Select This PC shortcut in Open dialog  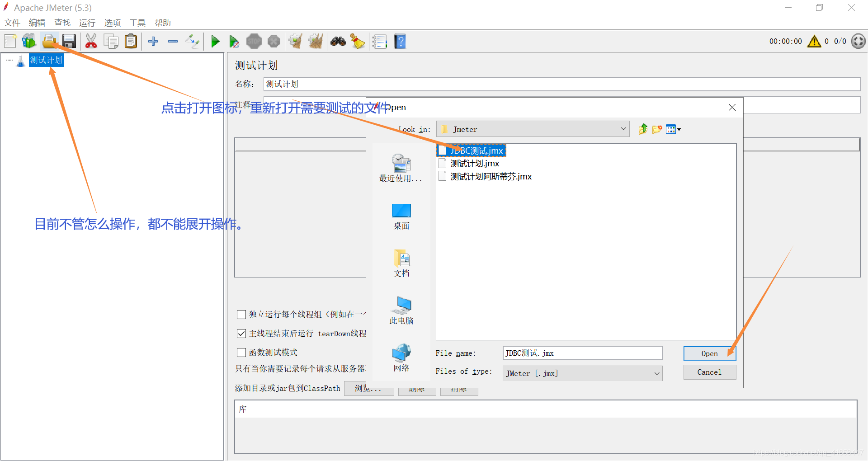401,310
